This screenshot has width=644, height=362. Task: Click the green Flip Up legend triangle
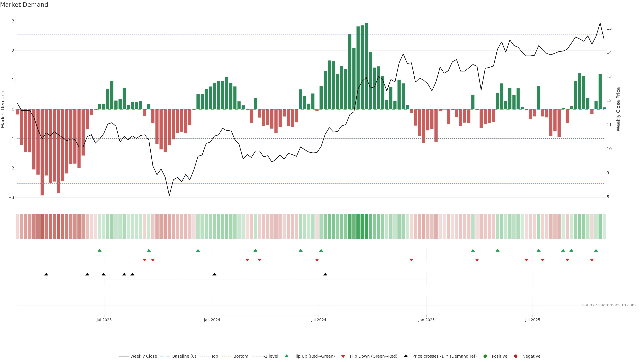pos(287,356)
